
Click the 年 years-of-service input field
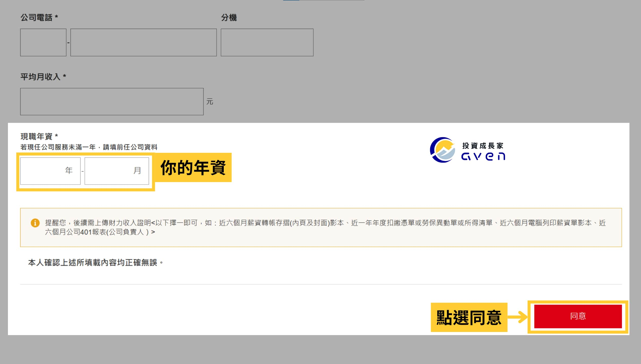50,171
